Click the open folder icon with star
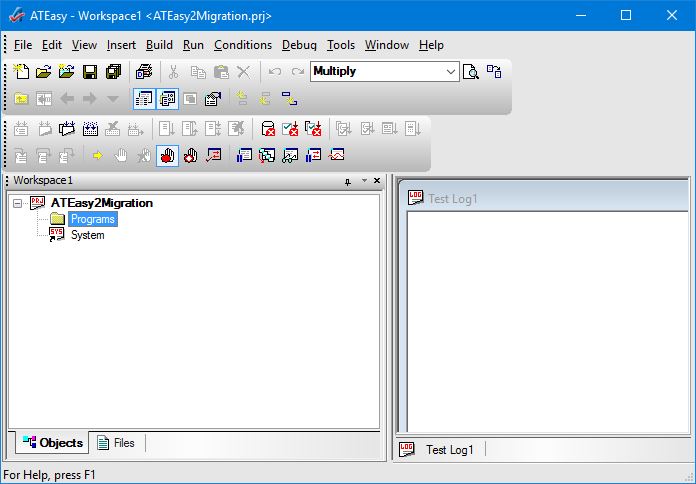Image resolution: width=696 pixels, height=484 pixels. click(x=67, y=71)
